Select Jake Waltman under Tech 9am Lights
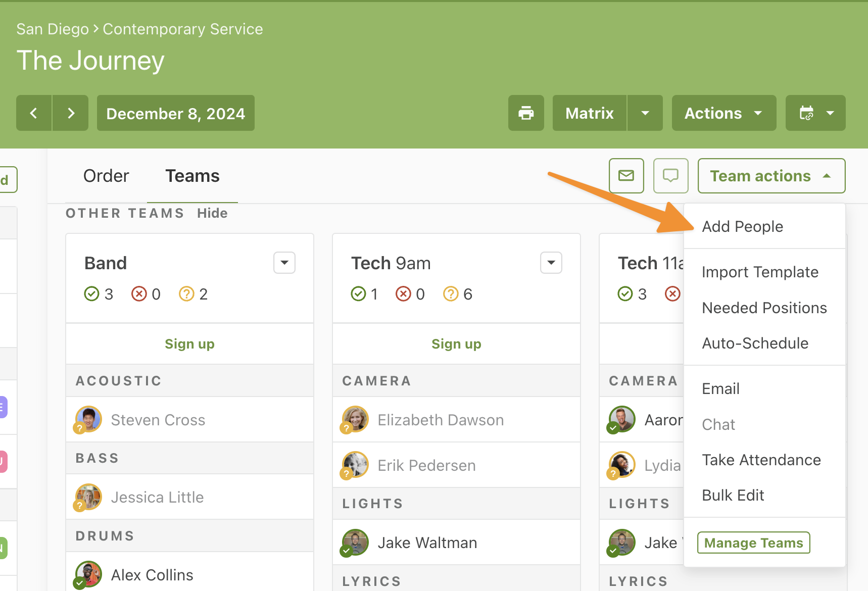Image resolution: width=868 pixels, height=591 pixels. pos(427,543)
